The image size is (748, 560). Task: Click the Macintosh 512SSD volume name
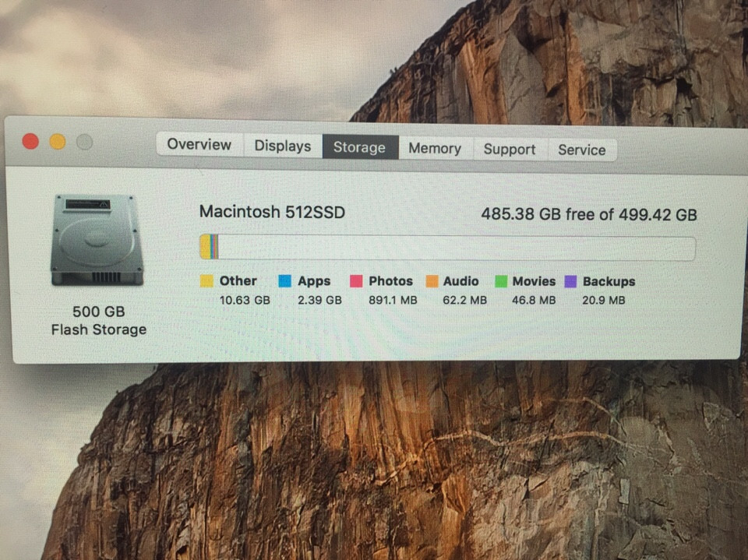(272, 212)
